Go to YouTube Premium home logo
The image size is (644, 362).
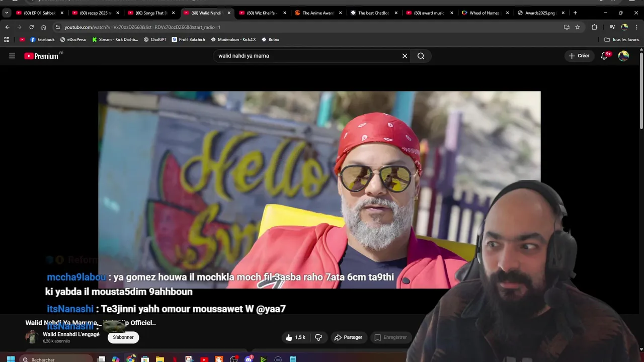[x=42, y=56]
